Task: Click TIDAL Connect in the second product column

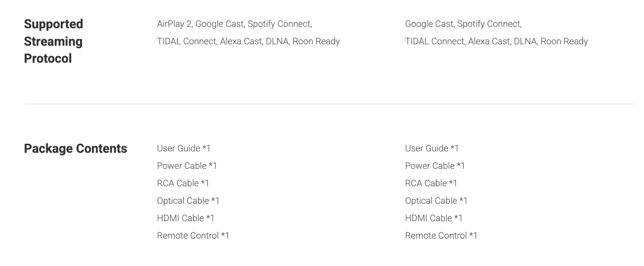Action: click(x=435, y=42)
